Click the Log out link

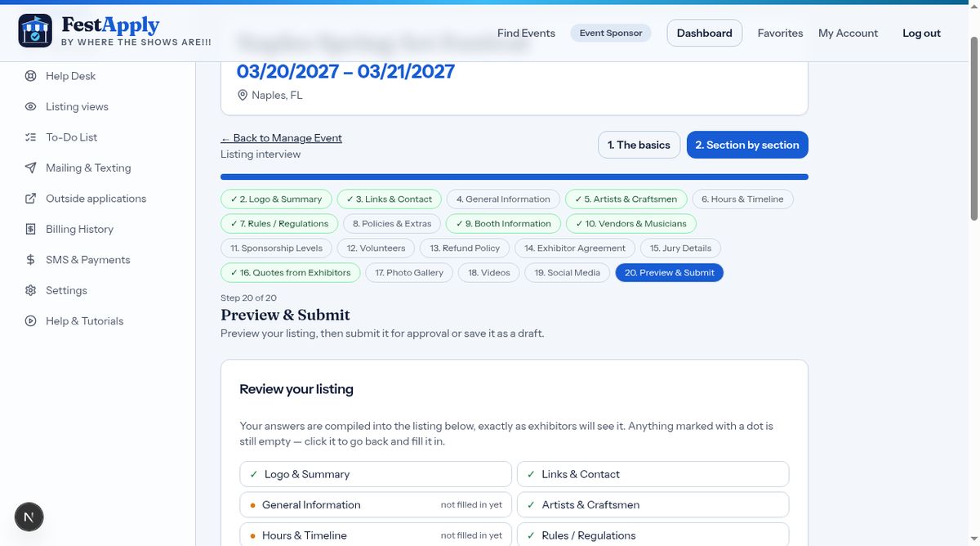[x=921, y=33]
